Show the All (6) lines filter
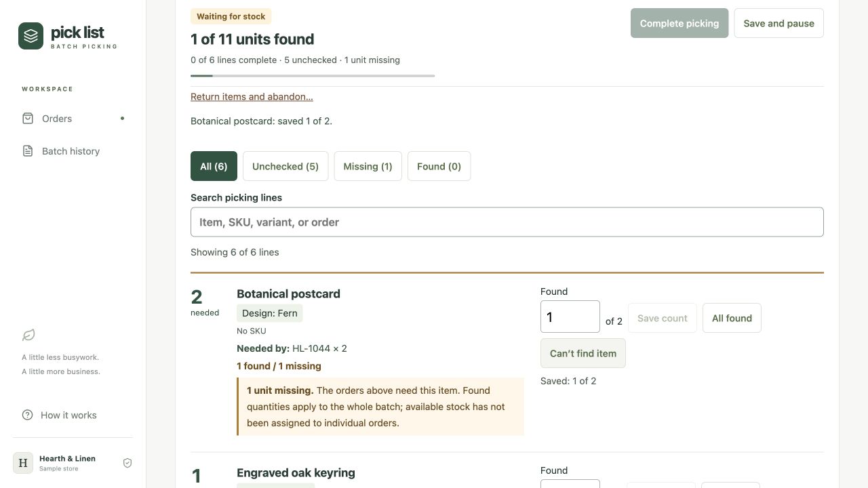 [x=214, y=166]
